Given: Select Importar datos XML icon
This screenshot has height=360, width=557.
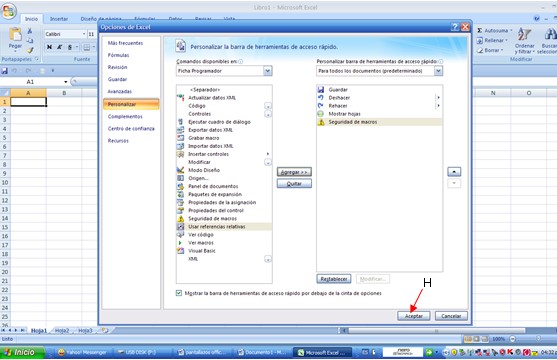Looking at the screenshot, I should pyautogui.click(x=180, y=146).
